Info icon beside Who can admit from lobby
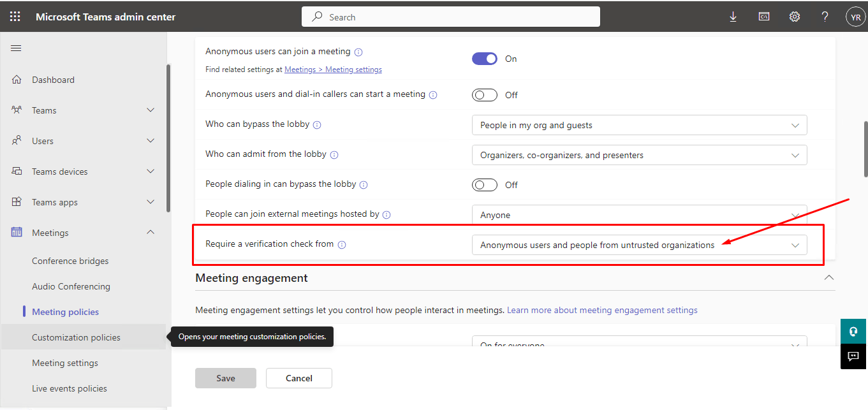This screenshot has height=410, width=868. pyautogui.click(x=334, y=155)
